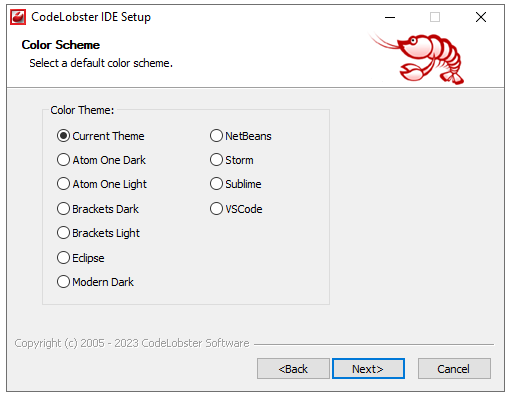The image size is (510, 394).
Task: Go back with the <Back button
Action: 293,369
